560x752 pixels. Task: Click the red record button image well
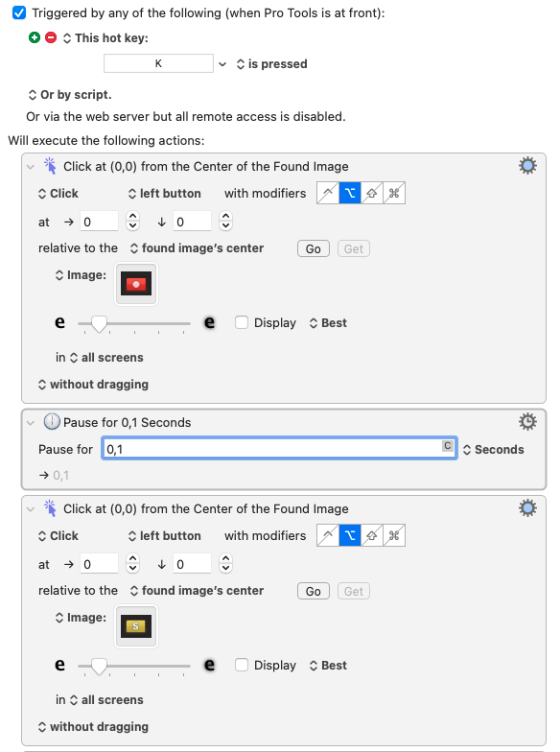pos(136,284)
